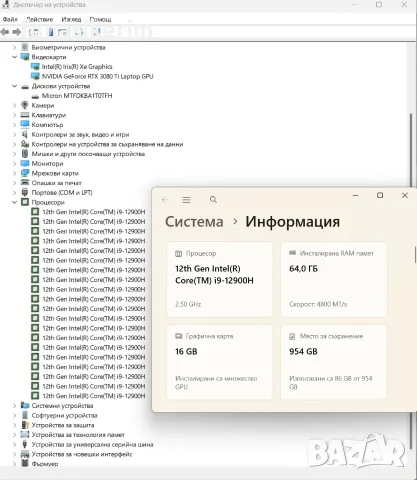Select the Опашки за печат printer icon

25,182
